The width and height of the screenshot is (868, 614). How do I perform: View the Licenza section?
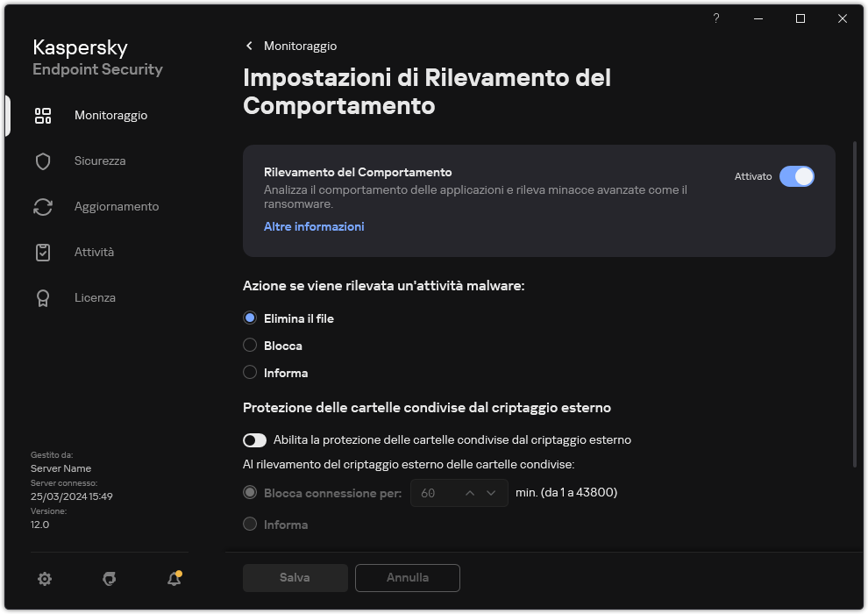94,297
